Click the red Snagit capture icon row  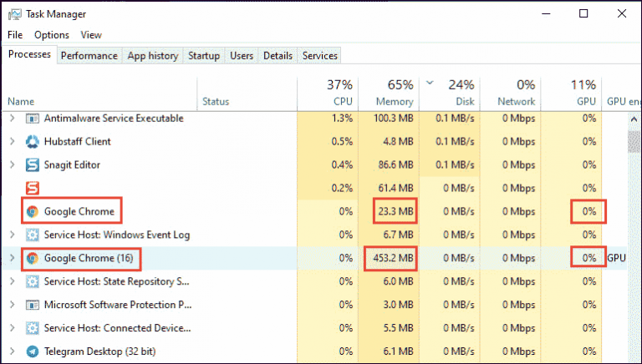point(33,188)
